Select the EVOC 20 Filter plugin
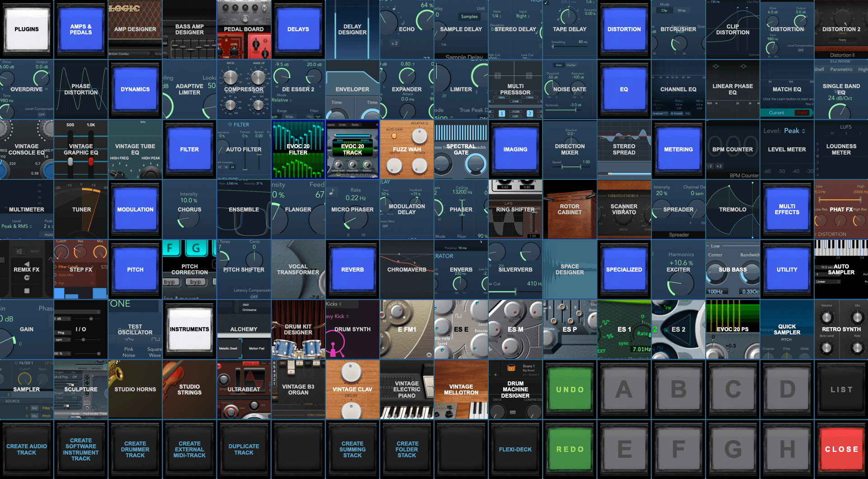 pos(298,150)
